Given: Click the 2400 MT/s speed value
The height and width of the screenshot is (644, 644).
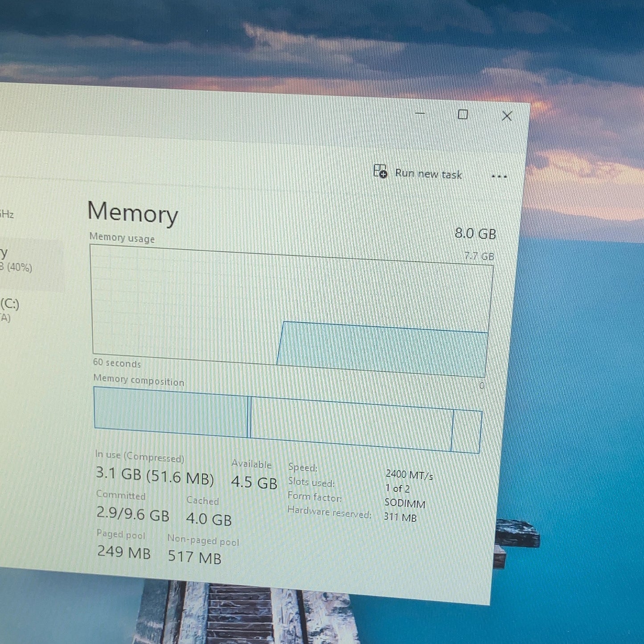Looking at the screenshot, I should (x=409, y=475).
